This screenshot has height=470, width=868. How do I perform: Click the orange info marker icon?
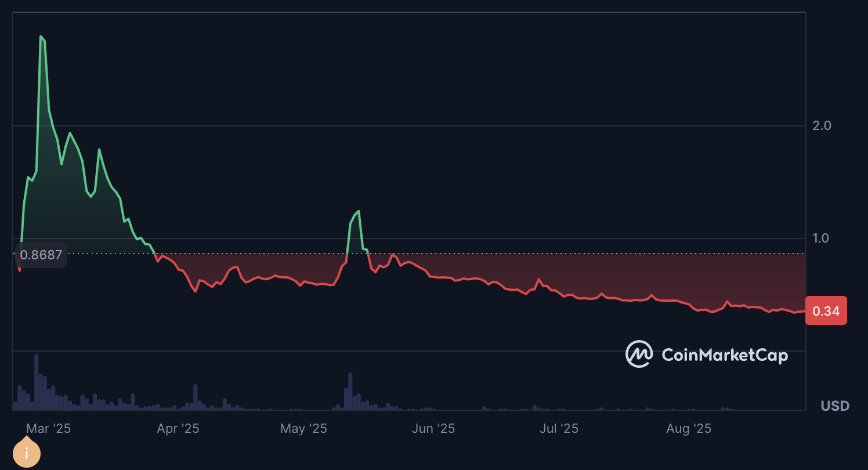click(26, 453)
